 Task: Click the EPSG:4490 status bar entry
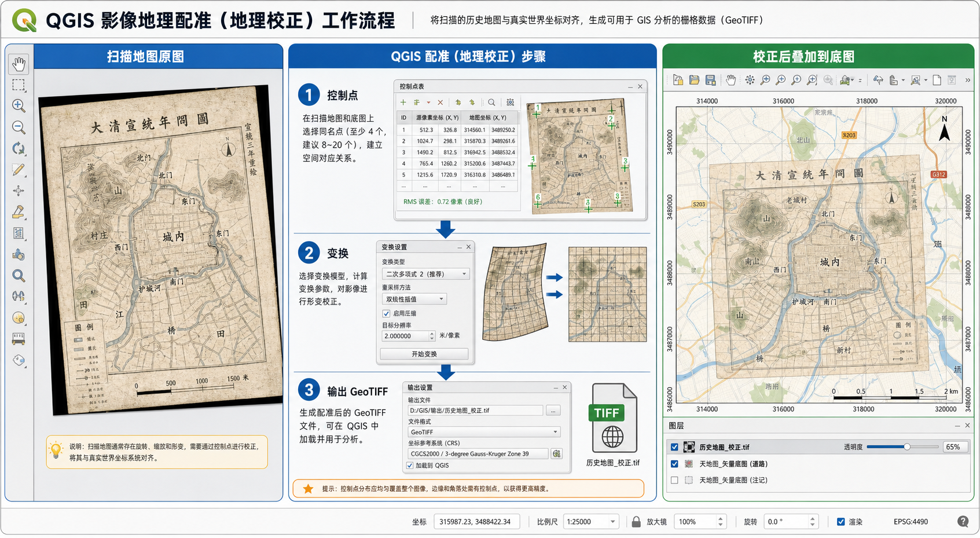coord(911,522)
